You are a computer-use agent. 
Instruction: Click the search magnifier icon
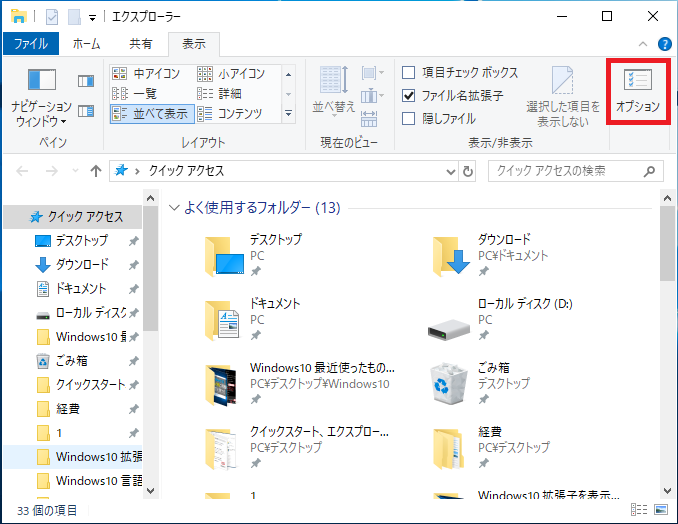click(x=649, y=172)
